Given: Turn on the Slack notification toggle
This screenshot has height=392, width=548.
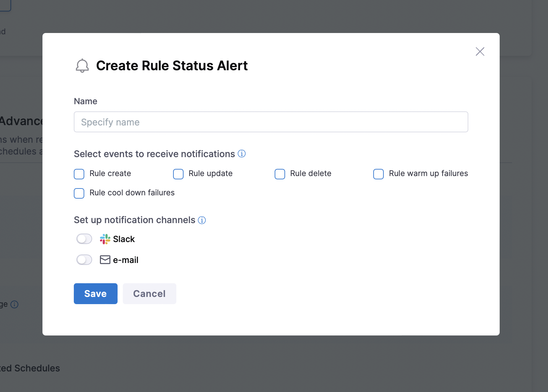Looking at the screenshot, I should coord(84,239).
